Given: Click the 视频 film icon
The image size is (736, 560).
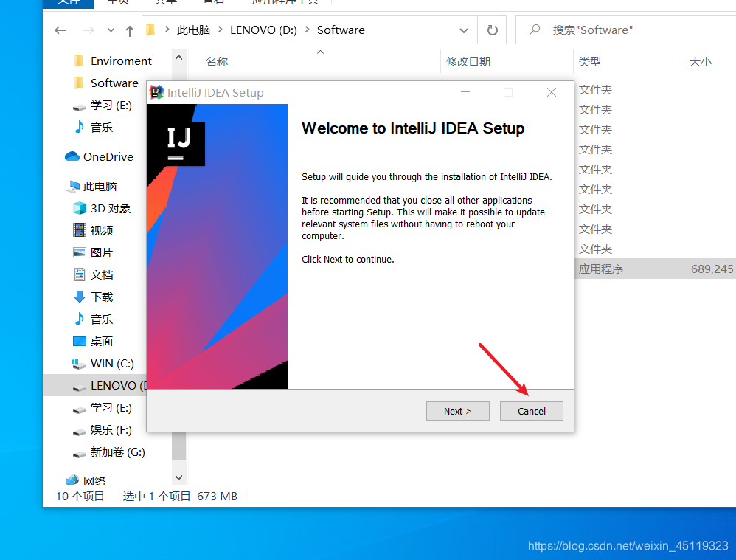Looking at the screenshot, I should tap(80, 230).
